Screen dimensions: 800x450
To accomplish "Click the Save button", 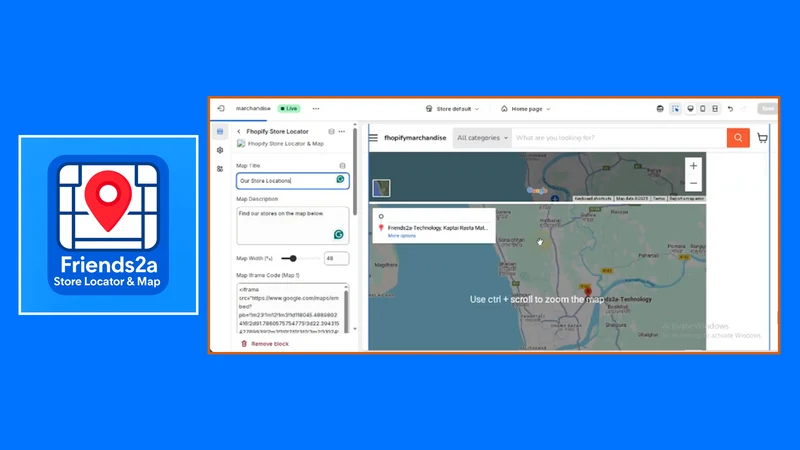I will (x=767, y=109).
